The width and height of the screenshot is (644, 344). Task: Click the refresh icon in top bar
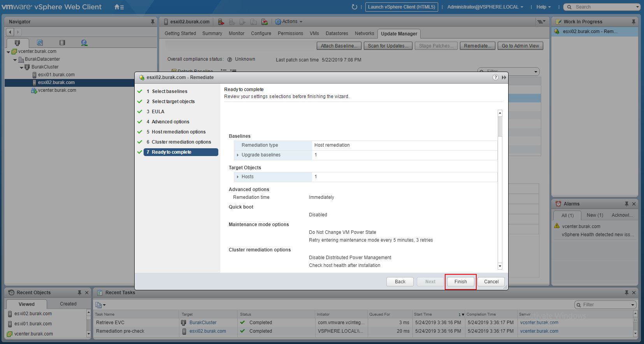[x=354, y=7]
